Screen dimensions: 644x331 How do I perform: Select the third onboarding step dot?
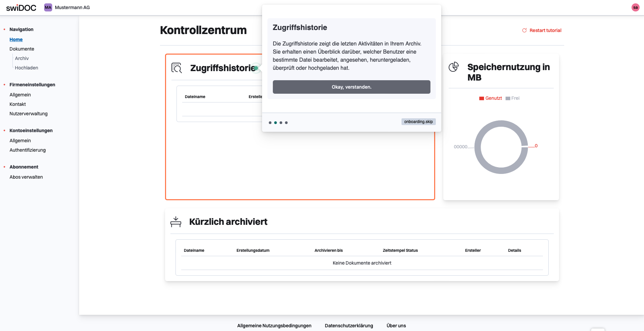pyautogui.click(x=281, y=123)
